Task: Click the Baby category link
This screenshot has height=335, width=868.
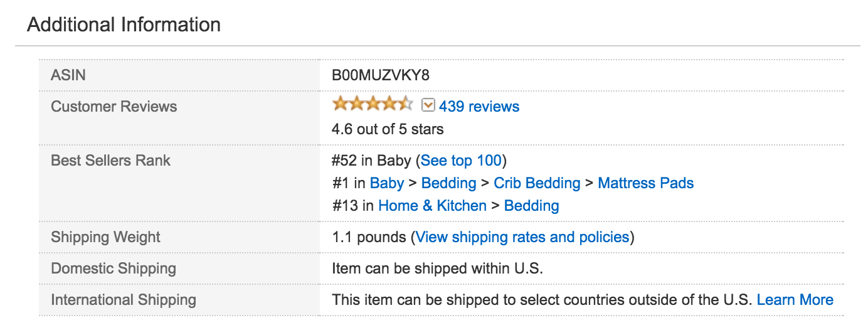Action: (387, 183)
